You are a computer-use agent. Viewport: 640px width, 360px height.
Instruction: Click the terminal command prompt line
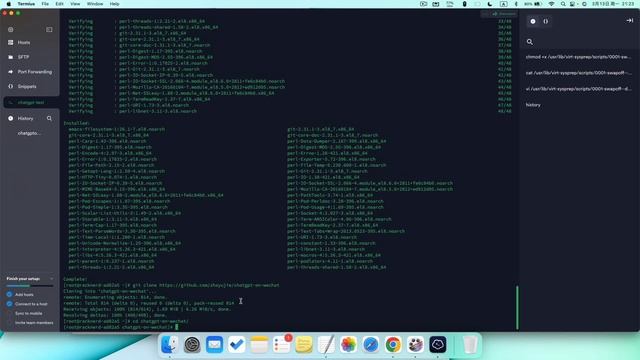pos(120,327)
